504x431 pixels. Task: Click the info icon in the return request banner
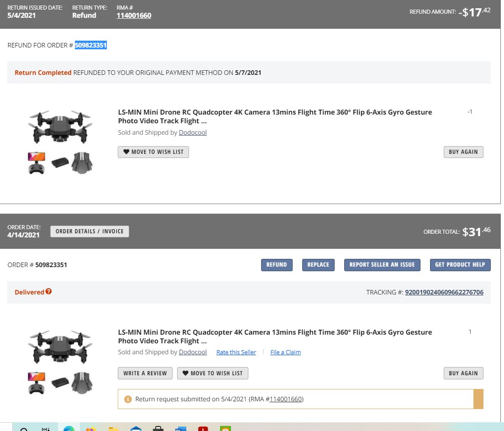pyautogui.click(x=128, y=399)
